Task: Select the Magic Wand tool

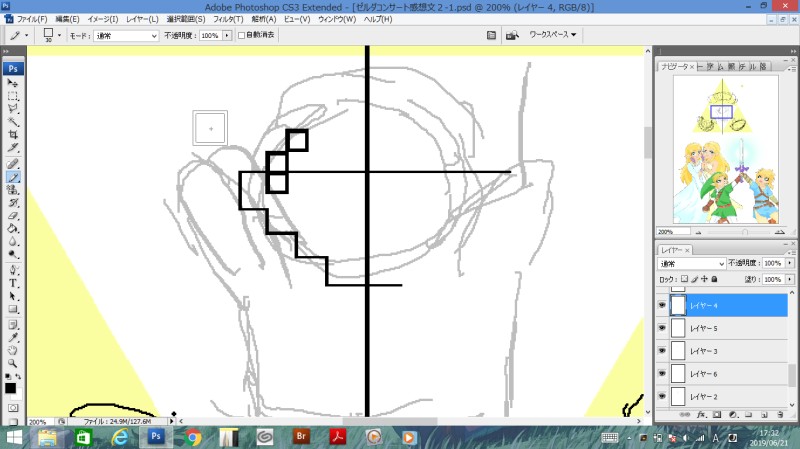Action: [x=13, y=121]
